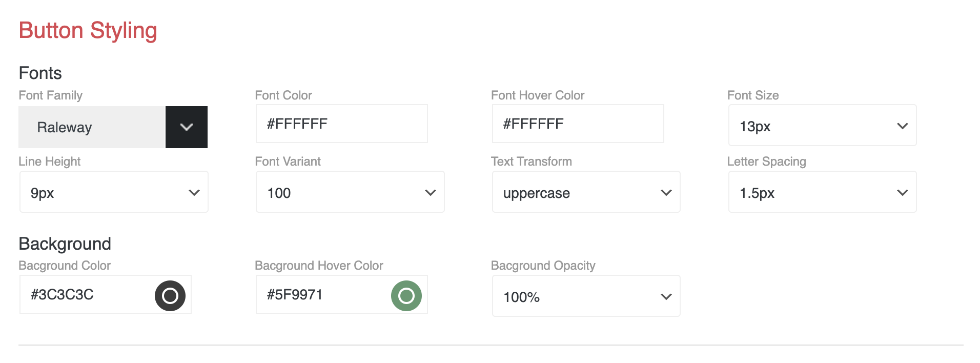Click the Font Color hex input
Screen dimensions: 980x363
pos(341,124)
